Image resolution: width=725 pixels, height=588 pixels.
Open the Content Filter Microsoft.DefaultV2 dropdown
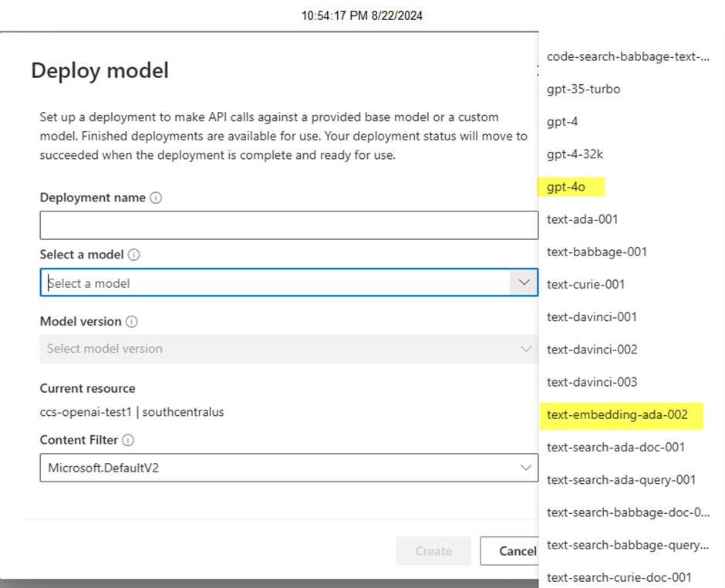pos(289,468)
